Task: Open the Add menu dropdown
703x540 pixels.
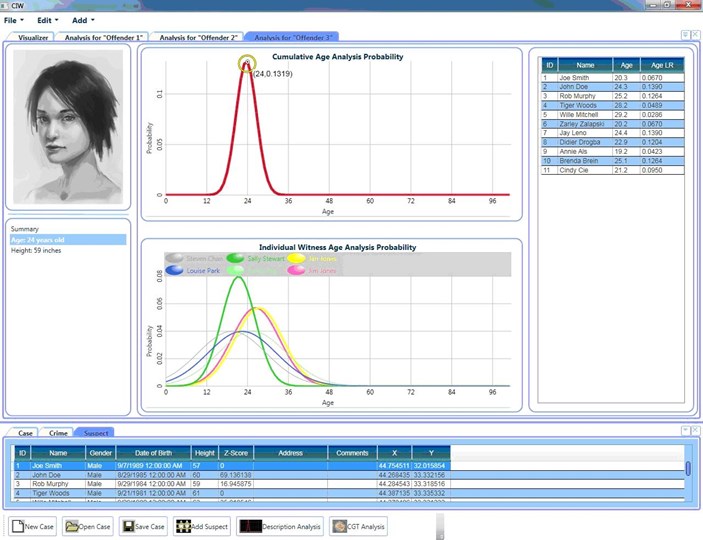Action: pos(83,20)
